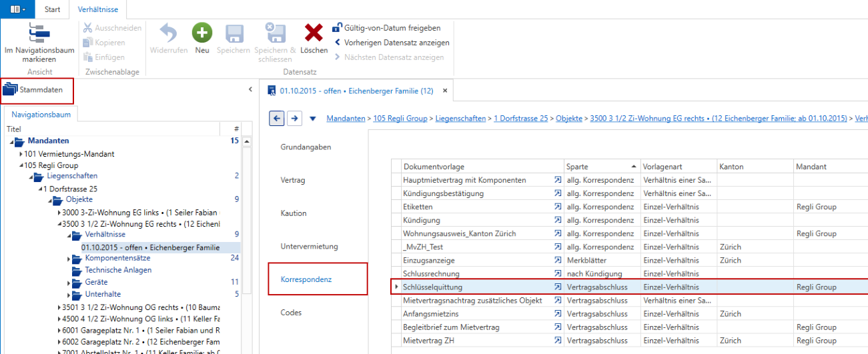Collapse the 1 Dorfstrasse 25 node
This screenshot has height=354, width=868.
pyautogui.click(x=41, y=189)
